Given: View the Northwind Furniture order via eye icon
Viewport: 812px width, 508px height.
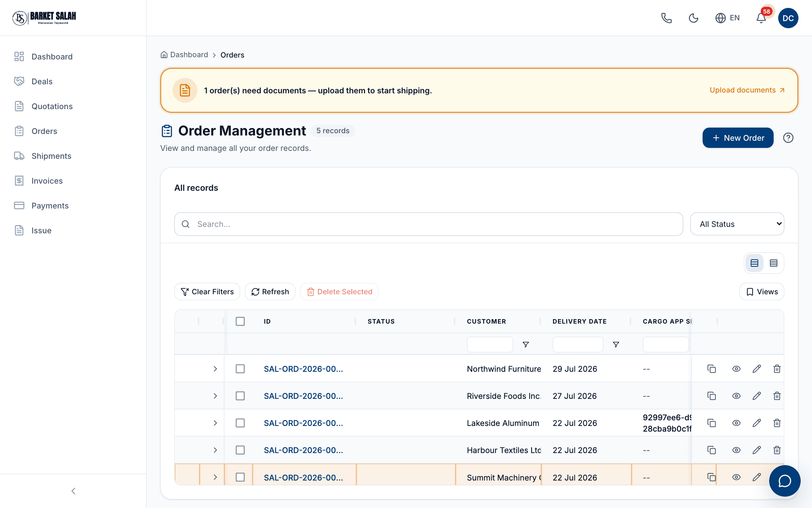Looking at the screenshot, I should click(x=736, y=369).
